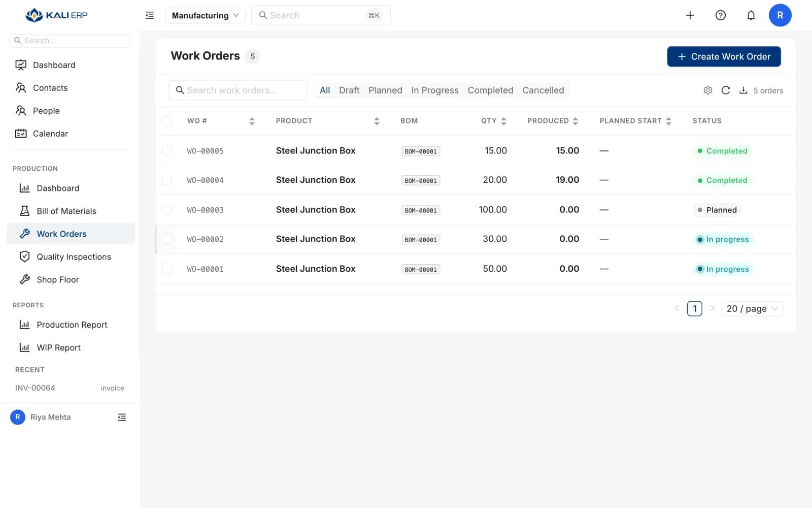
Task: Open BOM-00001 link in WO-00003 row
Action: (421, 210)
